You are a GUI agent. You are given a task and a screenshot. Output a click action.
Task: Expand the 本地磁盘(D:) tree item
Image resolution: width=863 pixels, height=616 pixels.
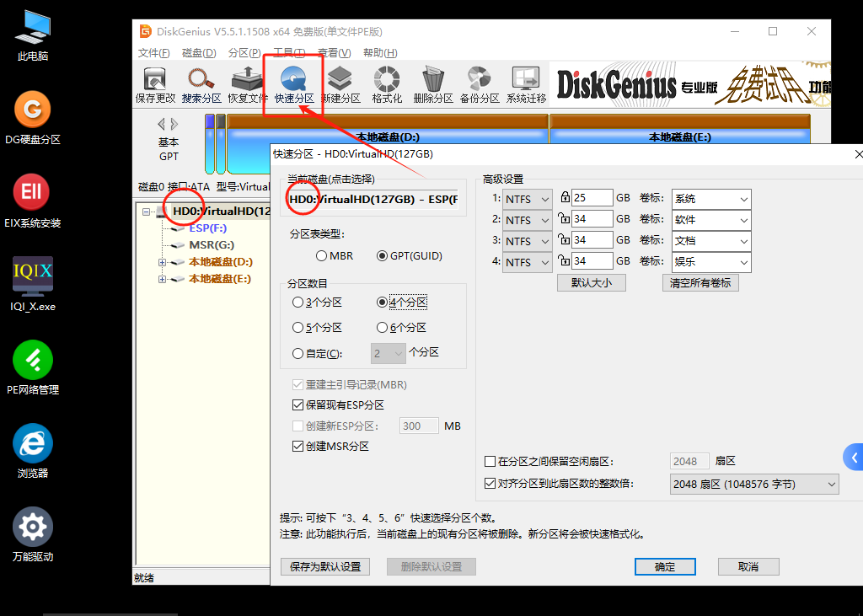coord(162,260)
